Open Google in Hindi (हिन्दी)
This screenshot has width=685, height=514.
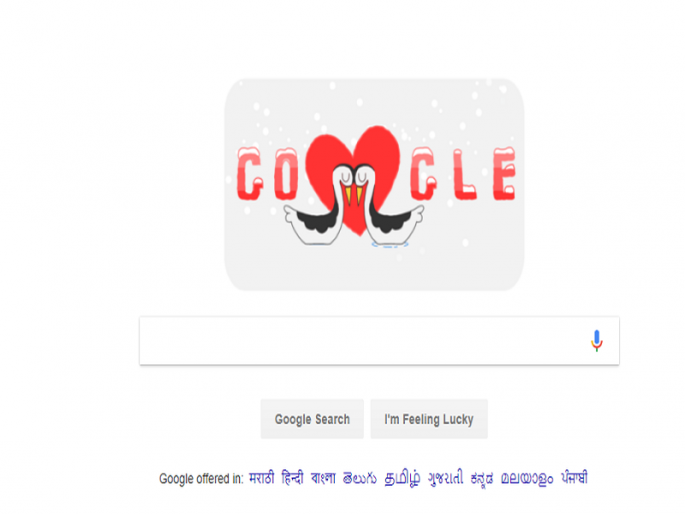[292, 478]
